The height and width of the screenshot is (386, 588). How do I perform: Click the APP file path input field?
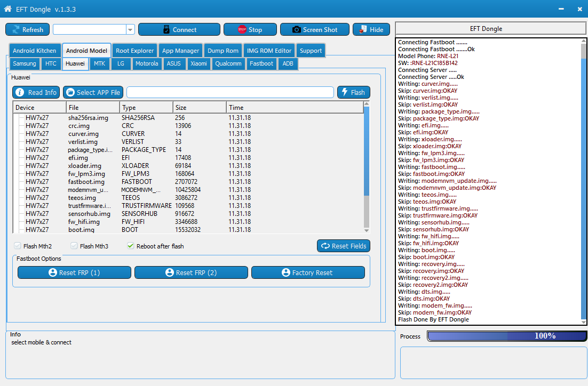230,92
